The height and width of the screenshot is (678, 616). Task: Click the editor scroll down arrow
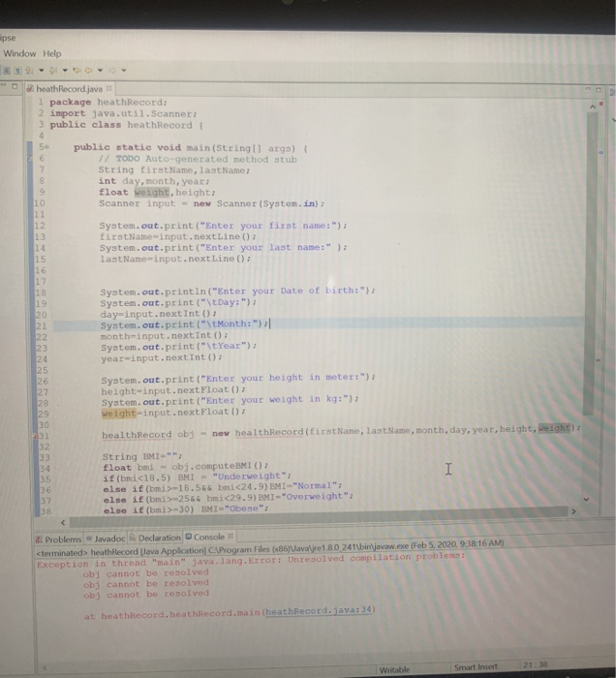586,499
